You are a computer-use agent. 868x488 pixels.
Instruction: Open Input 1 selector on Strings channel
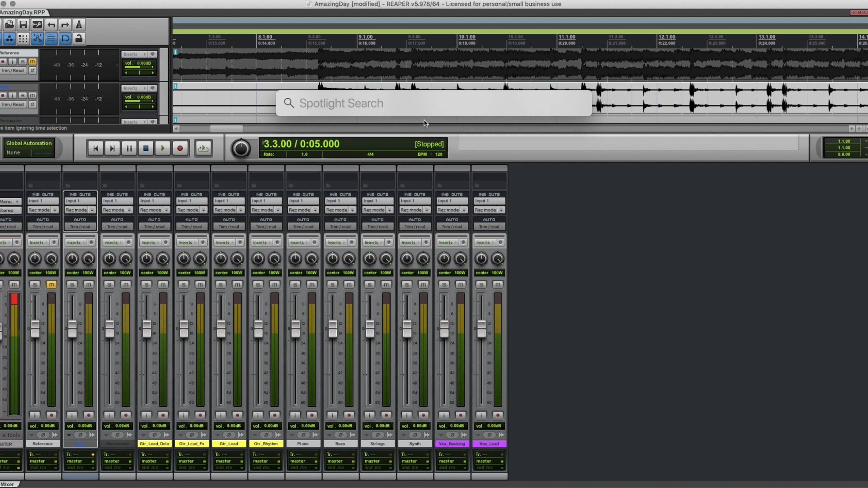pos(377,201)
